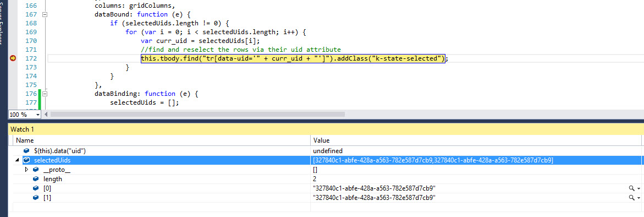644x217 pixels.
Task: Click 'var curr_uid = selectedUids[i];' on line 170
Action: (200, 41)
